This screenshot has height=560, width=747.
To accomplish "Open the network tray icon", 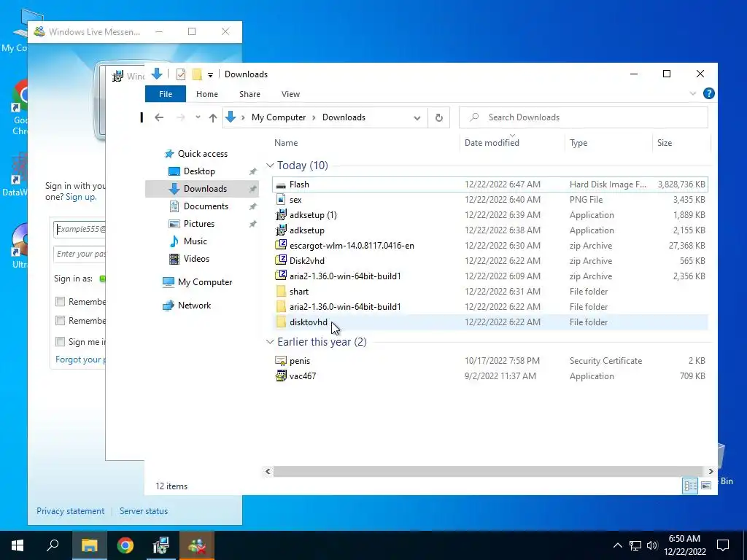I will (x=635, y=545).
